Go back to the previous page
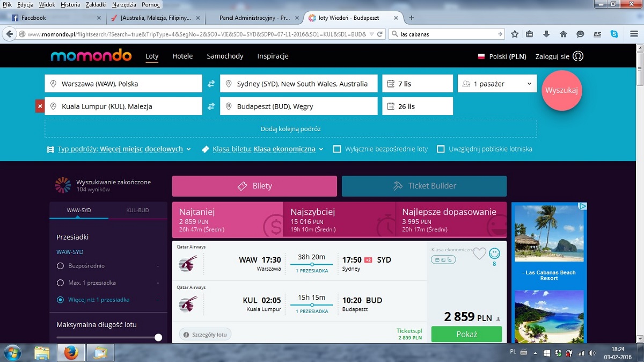 coord(9,34)
